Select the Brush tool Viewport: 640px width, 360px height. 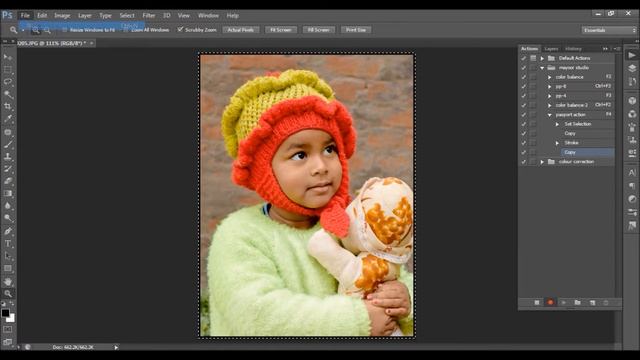[8, 144]
